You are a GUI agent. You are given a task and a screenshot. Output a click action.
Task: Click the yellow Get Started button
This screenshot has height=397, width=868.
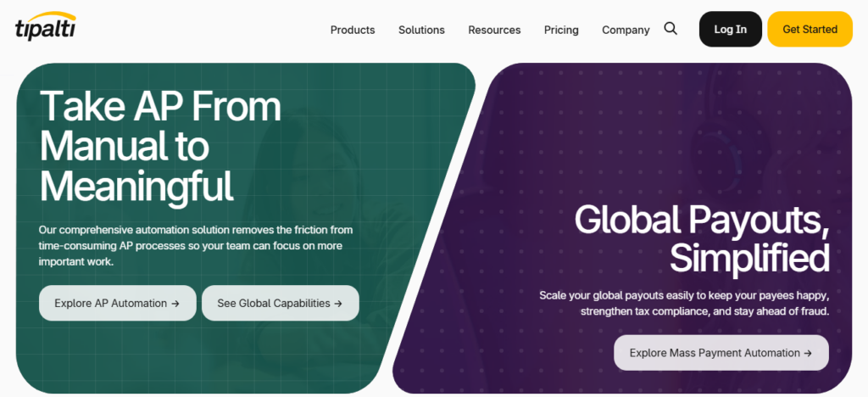(x=810, y=29)
